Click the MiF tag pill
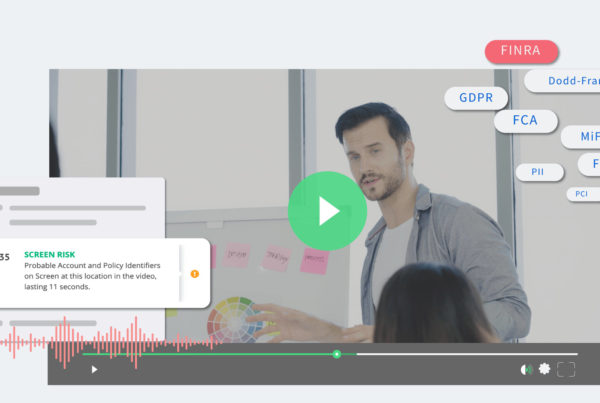 pyautogui.click(x=580, y=137)
